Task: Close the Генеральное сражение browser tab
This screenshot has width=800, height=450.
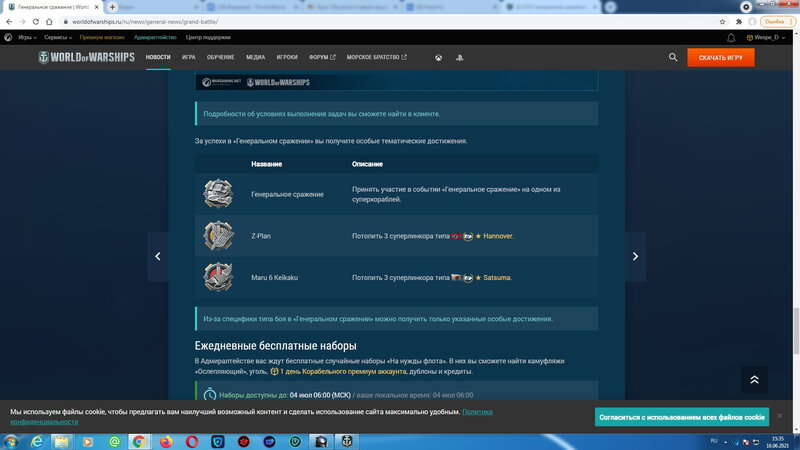Action: pos(96,7)
